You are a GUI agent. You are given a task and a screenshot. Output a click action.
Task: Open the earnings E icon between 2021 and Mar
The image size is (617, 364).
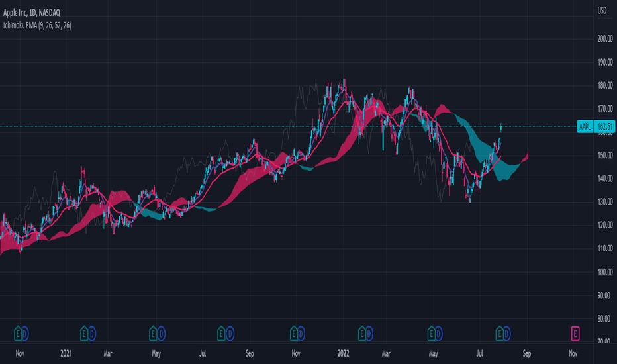84,334
